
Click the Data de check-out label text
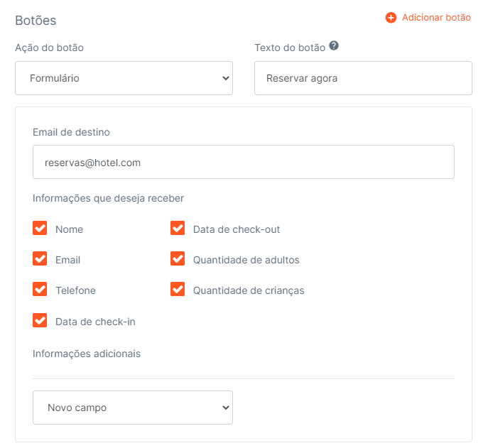coord(237,229)
